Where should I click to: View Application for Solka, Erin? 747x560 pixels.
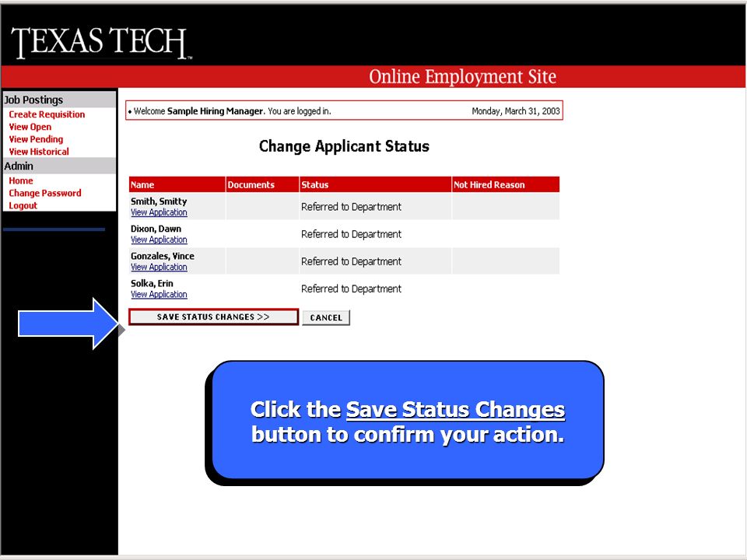click(159, 294)
